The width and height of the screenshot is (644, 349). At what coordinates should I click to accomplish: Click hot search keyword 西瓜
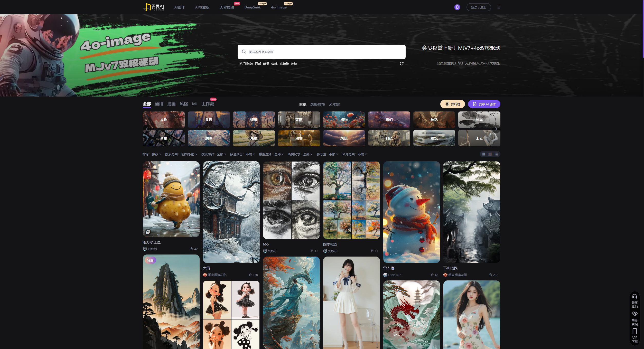pos(258,64)
